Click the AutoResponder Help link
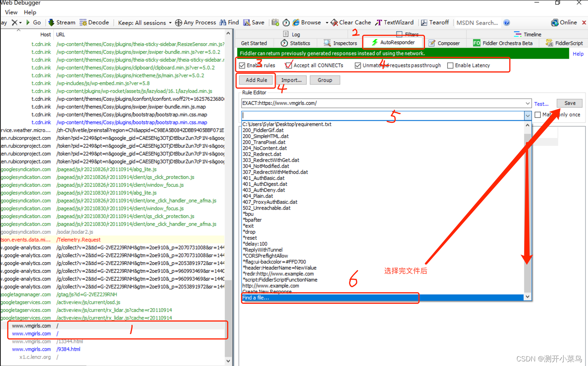 tap(578, 54)
